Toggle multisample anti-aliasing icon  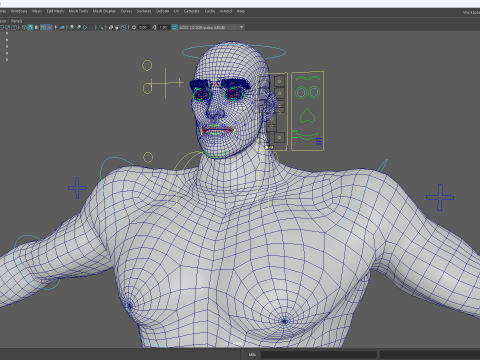pos(85,27)
